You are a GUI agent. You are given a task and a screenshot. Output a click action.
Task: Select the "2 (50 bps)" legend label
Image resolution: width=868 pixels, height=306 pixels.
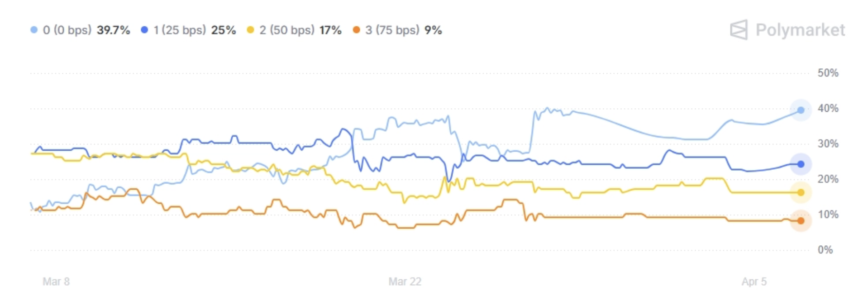[286, 30]
